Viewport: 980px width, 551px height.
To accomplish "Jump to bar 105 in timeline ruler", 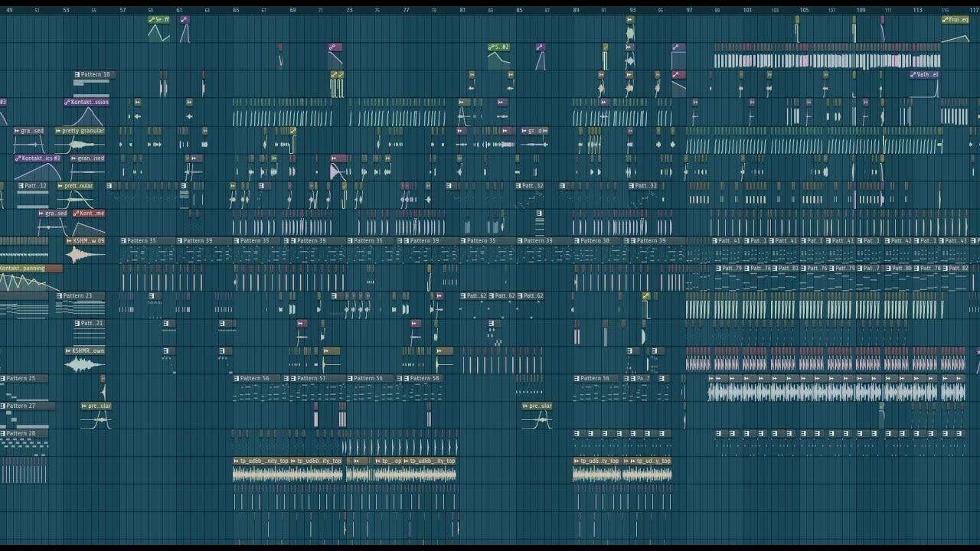I will pos(804,10).
